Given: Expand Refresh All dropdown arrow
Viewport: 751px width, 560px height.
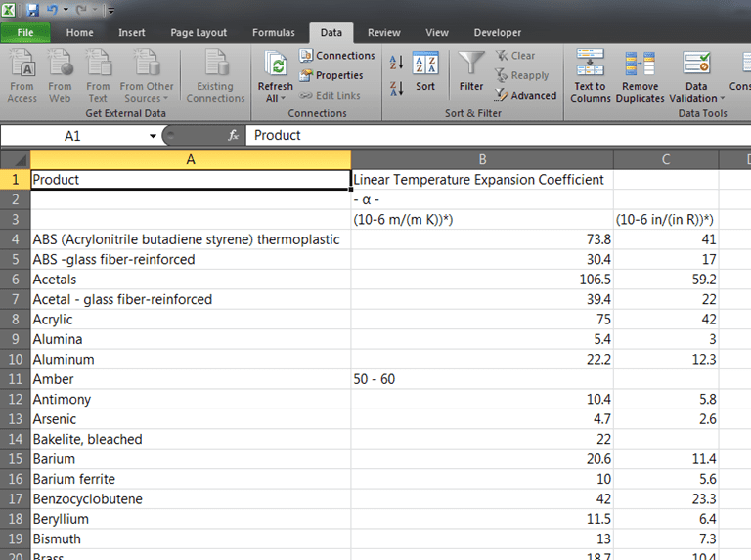Looking at the screenshot, I should click(x=283, y=98).
